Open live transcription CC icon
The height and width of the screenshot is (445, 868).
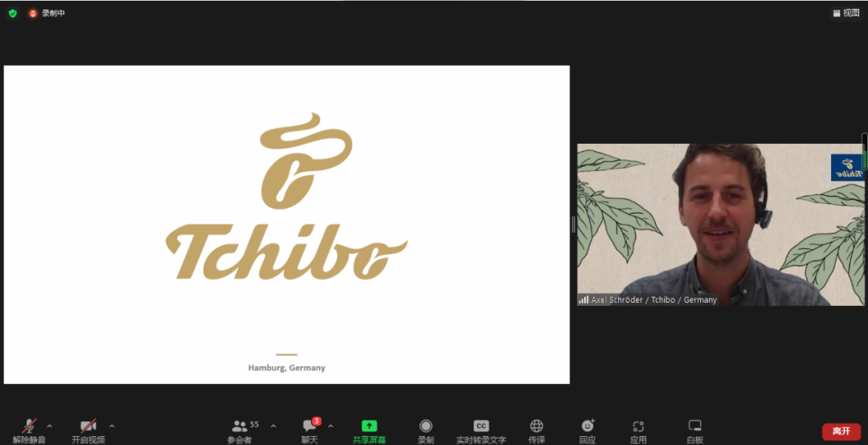pyautogui.click(x=481, y=427)
